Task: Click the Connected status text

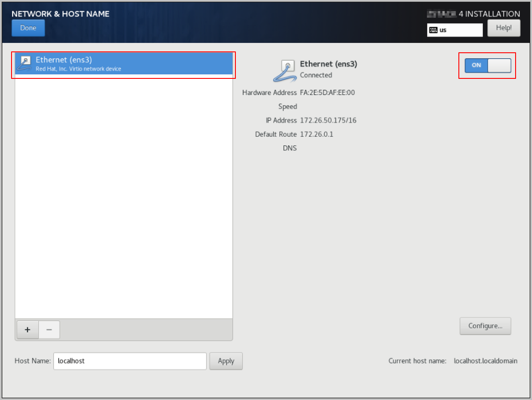Action: 316,75
